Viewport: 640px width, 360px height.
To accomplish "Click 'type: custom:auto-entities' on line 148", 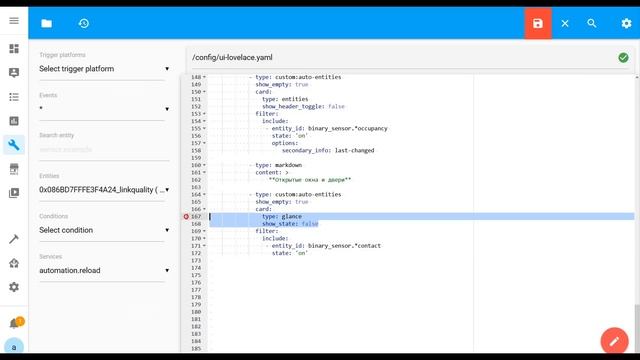I will (298, 77).
